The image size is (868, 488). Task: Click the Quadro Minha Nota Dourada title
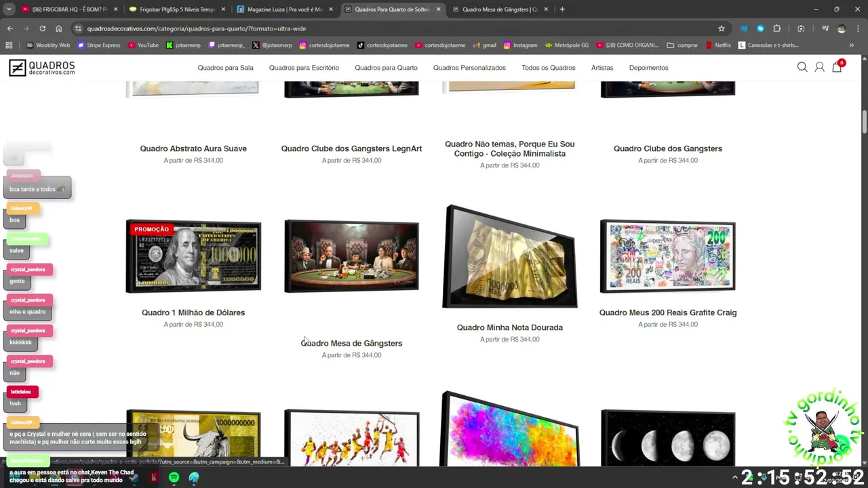pos(510,327)
